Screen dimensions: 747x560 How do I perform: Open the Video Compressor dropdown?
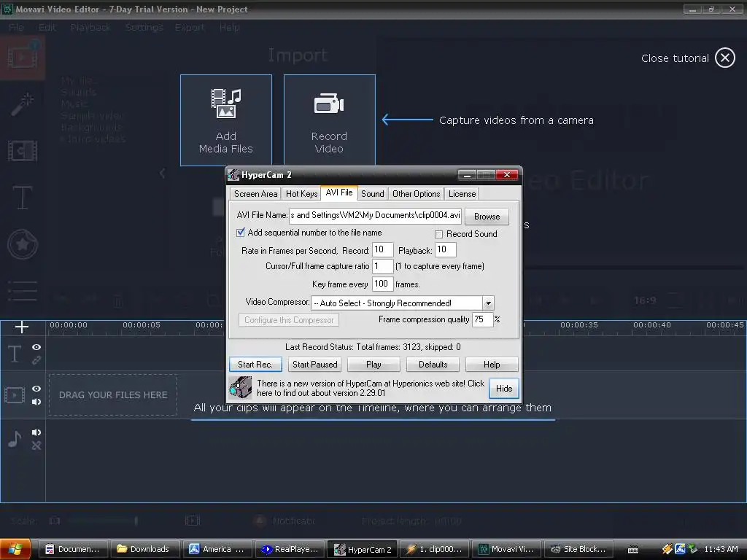point(488,303)
